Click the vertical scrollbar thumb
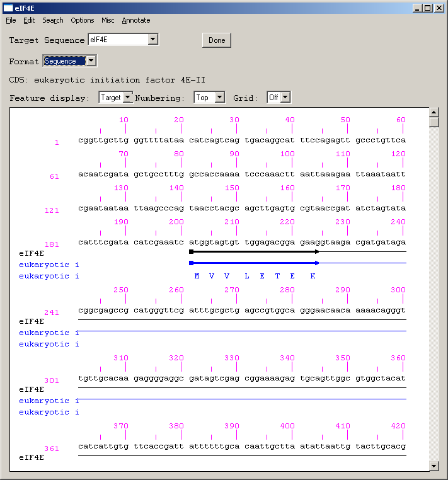The height and width of the screenshot is (480, 448). 434,122
